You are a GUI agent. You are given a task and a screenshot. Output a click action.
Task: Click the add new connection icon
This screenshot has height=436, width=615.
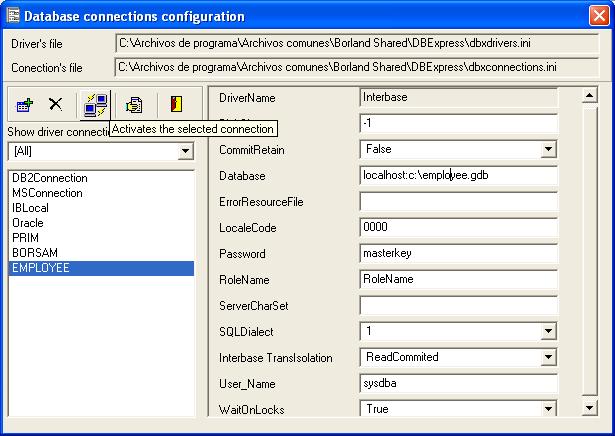[24, 105]
